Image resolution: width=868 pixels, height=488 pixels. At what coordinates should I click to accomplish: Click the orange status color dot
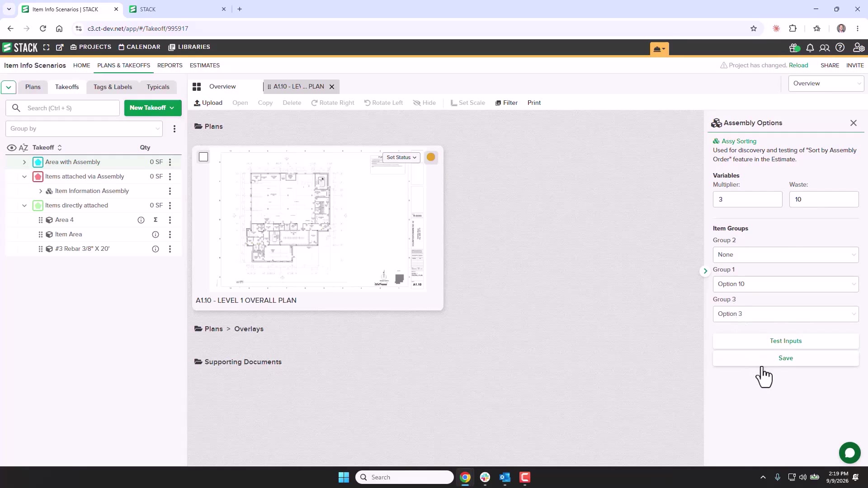pos(431,157)
